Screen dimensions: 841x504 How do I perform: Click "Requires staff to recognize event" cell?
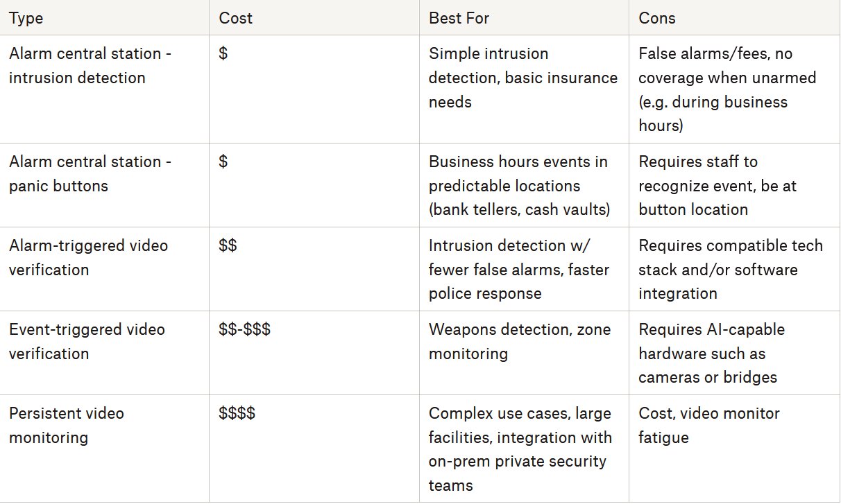[x=735, y=185]
